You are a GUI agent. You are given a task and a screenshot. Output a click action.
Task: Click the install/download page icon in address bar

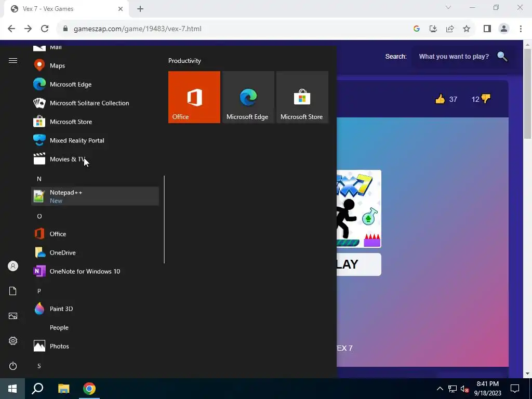point(433,29)
